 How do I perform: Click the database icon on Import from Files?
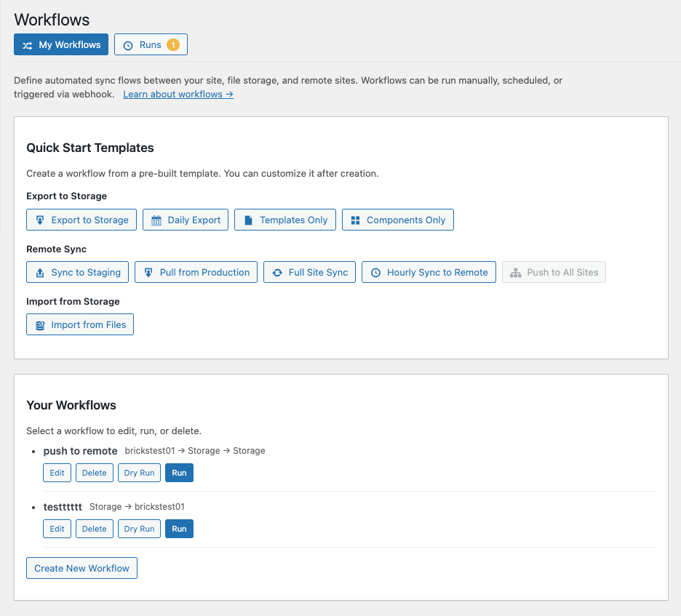(39, 325)
